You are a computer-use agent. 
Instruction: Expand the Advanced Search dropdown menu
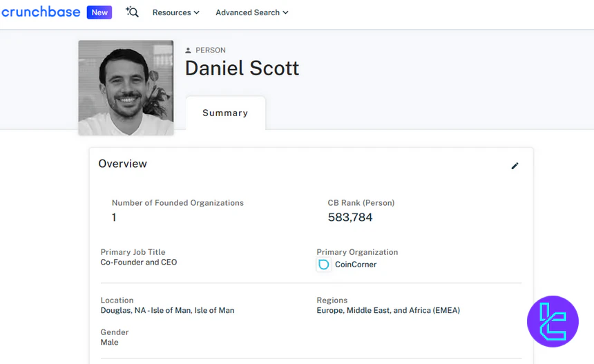(x=252, y=12)
